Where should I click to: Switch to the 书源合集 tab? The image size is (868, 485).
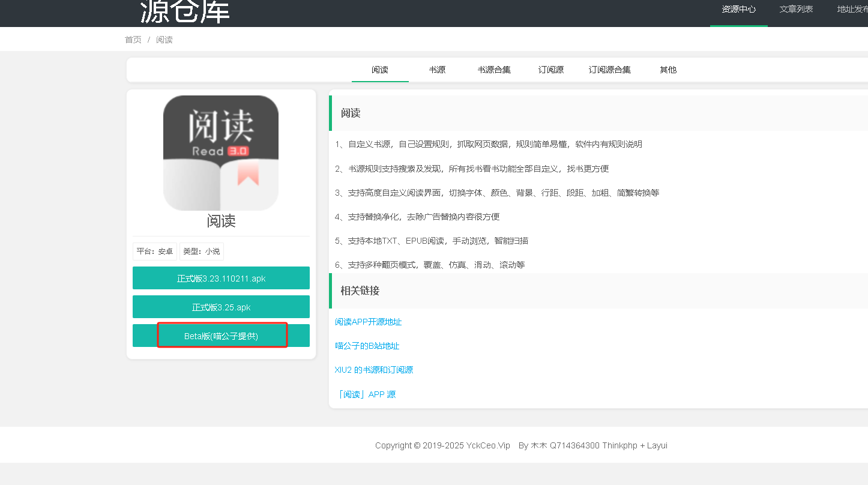494,70
